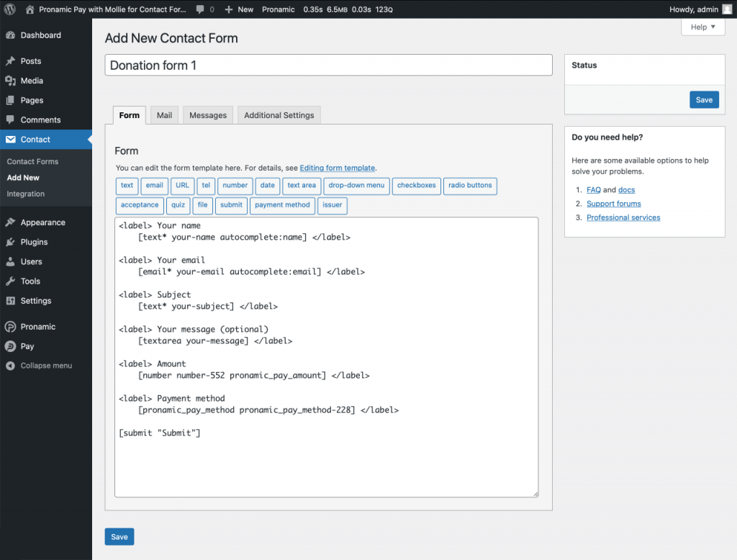The image size is (737, 560).
Task: Insert a file tag
Action: coord(202,205)
